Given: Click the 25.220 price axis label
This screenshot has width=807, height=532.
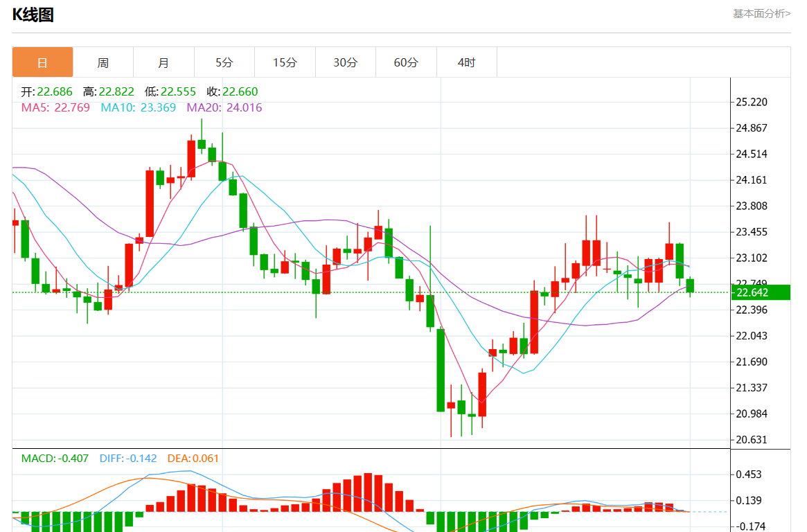Looking at the screenshot, I should click(752, 102).
